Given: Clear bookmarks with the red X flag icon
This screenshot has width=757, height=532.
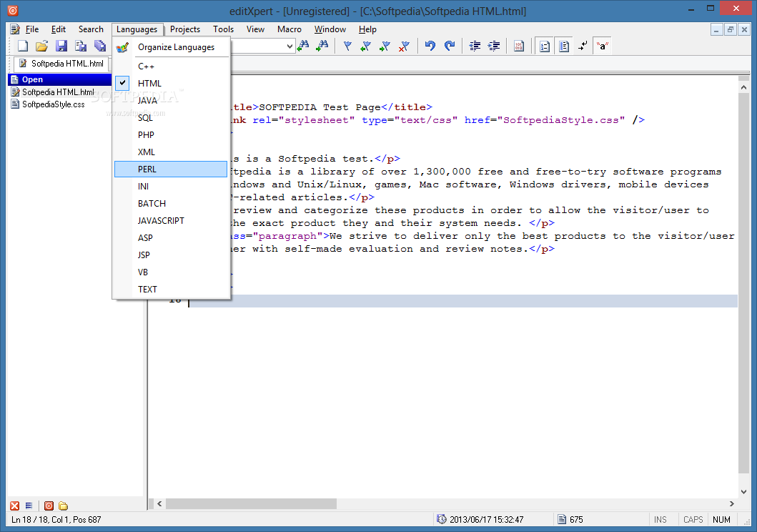Looking at the screenshot, I should pyautogui.click(x=404, y=46).
